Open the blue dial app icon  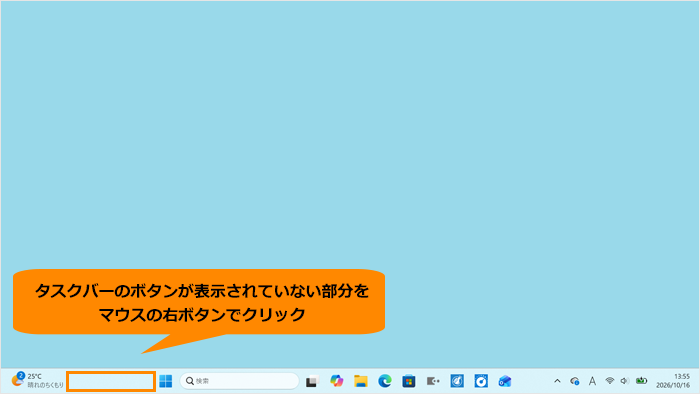481,381
